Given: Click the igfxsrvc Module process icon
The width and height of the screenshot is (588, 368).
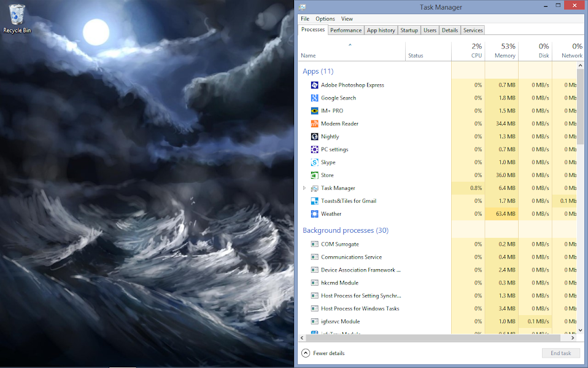Looking at the screenshot, I should (315, 321).
